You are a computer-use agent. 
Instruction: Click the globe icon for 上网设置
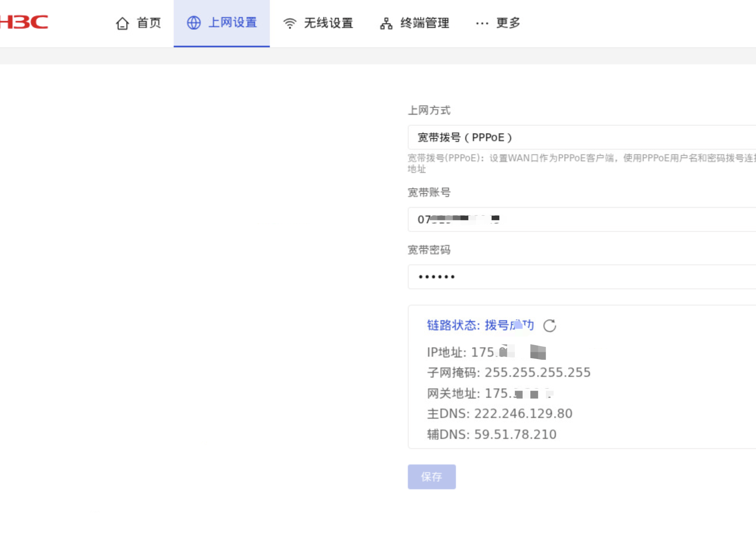[x=194, y=23]
